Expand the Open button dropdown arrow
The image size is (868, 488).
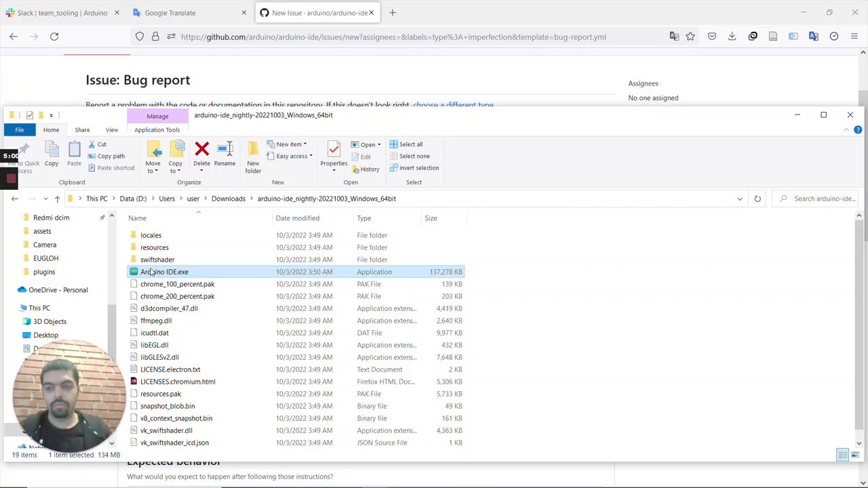tap(379, 144)
